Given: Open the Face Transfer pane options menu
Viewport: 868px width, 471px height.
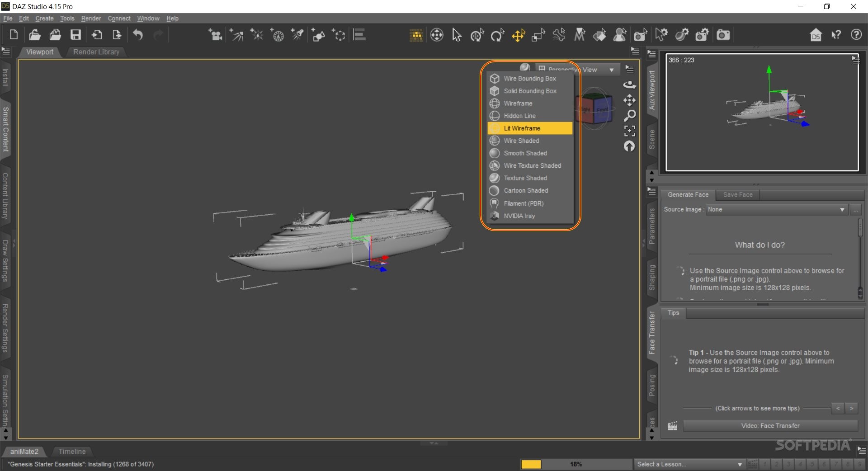Looking at the screenshot, I should click(652, 191).
